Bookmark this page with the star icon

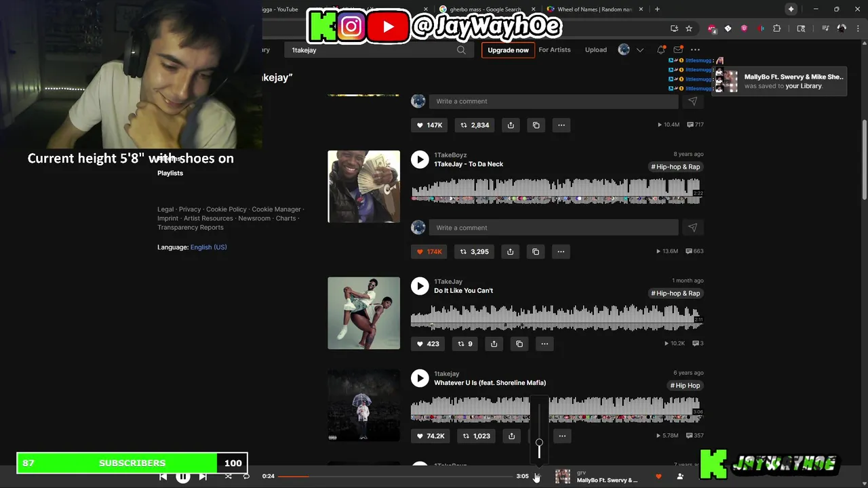[x=689, y=28]
